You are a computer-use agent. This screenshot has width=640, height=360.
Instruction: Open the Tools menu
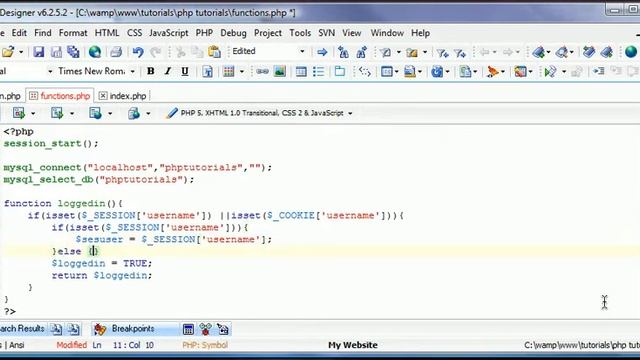point(300,33)
